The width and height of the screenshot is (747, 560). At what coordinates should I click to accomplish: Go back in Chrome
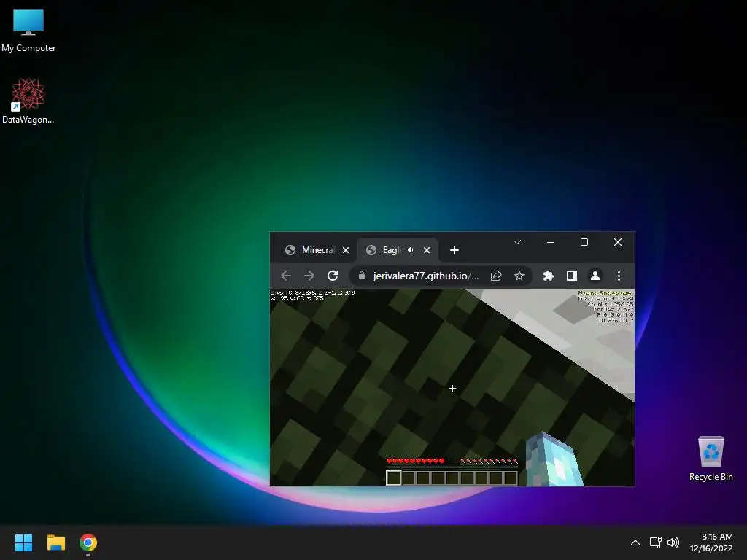click(x=286, y=276)
